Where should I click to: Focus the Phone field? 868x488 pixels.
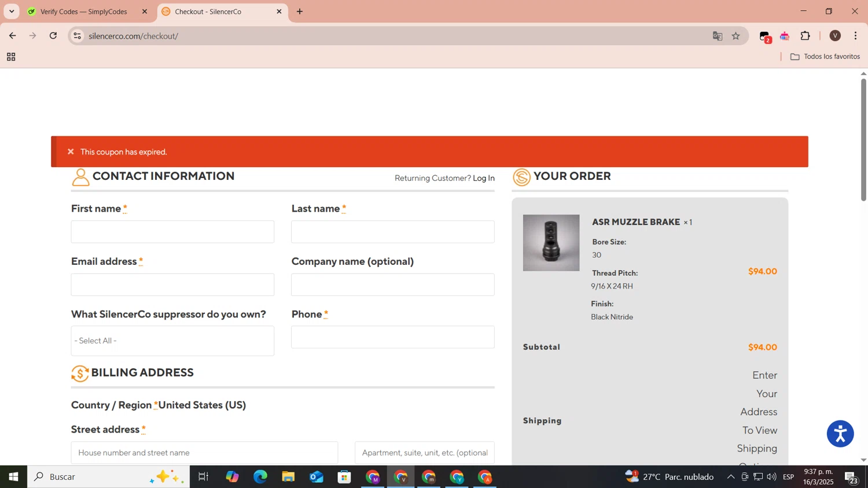393,337
